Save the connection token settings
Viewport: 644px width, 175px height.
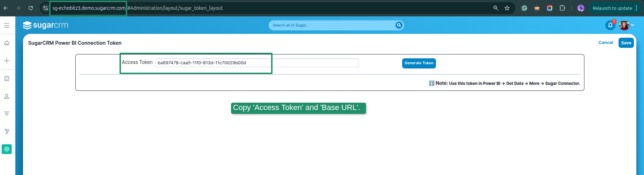pyautogui.click(x=626, y=43)
